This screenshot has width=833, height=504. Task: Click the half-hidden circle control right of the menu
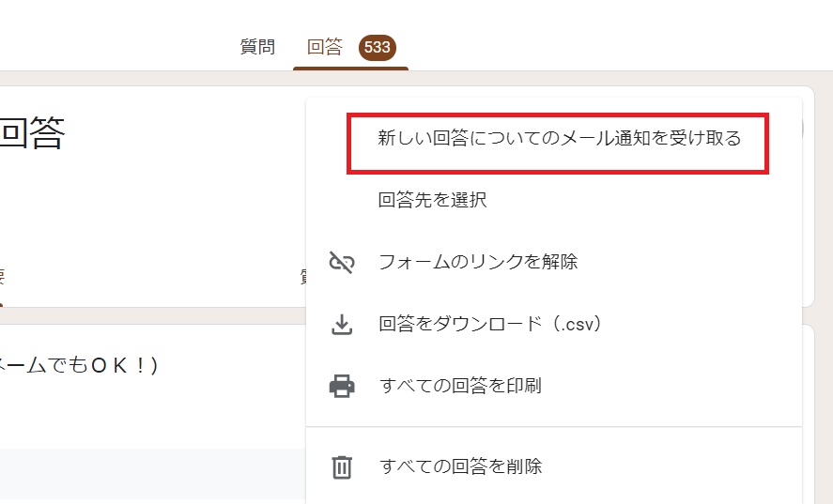point(802,129)
